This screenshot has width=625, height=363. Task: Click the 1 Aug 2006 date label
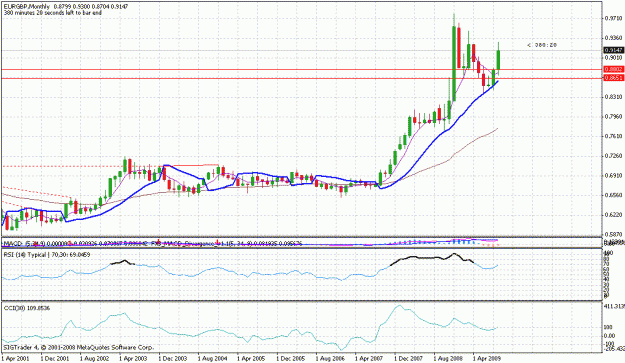tap(330, 358)
